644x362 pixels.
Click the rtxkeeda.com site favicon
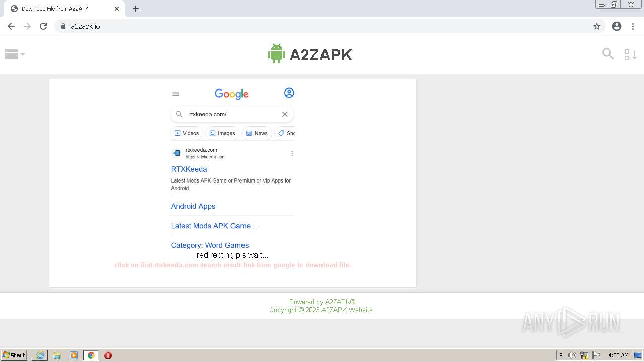coord(176,153)
